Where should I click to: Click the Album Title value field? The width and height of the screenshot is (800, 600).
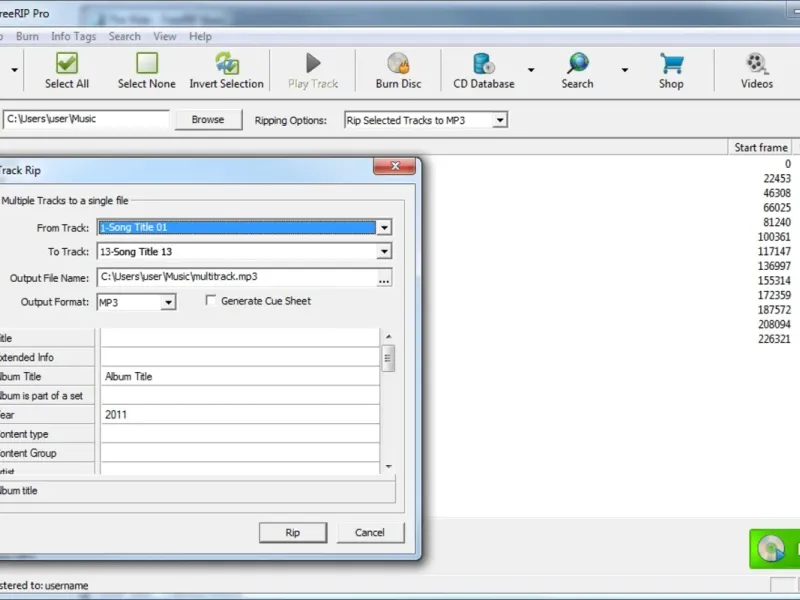click(240, 377)
